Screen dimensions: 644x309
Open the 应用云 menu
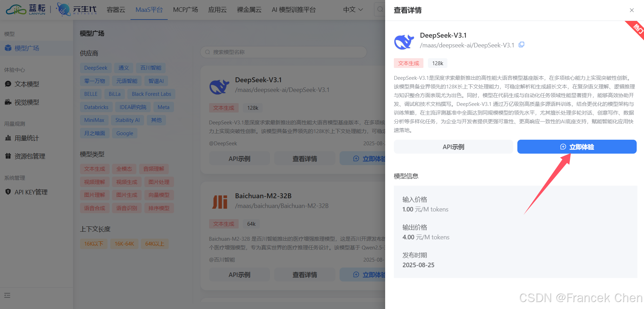217,10
